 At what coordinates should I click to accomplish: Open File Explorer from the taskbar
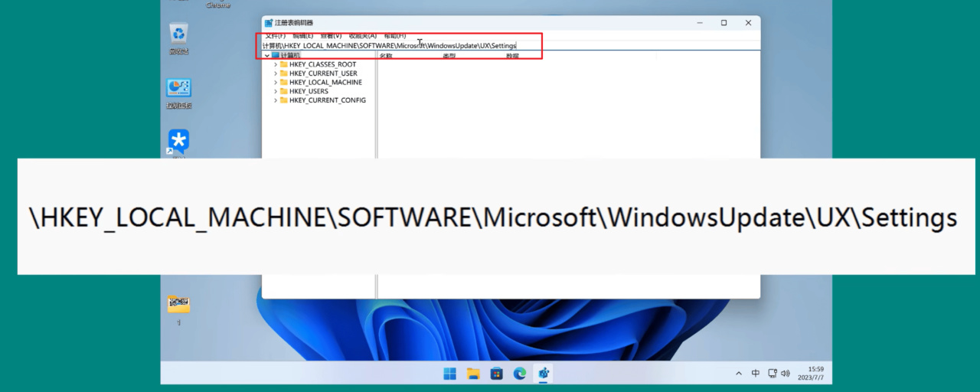473,373
